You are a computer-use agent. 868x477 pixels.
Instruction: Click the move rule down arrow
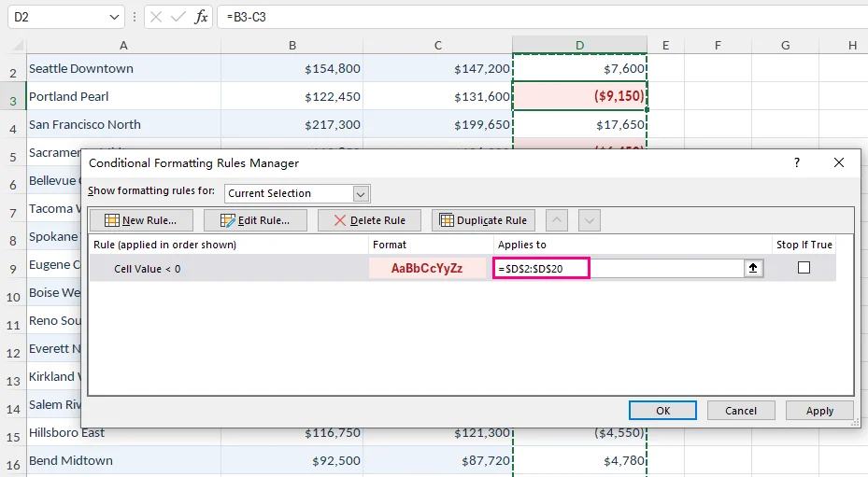[x=590, y=220]
